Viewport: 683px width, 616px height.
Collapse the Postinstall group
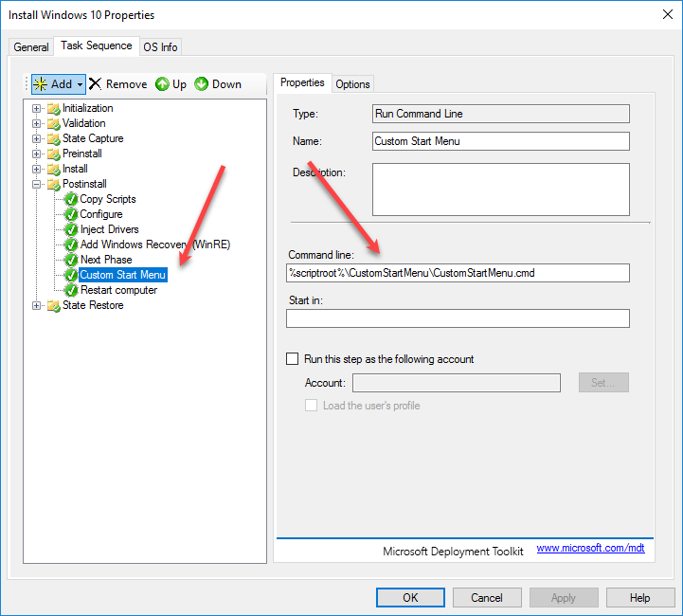[x=37, y=184]
